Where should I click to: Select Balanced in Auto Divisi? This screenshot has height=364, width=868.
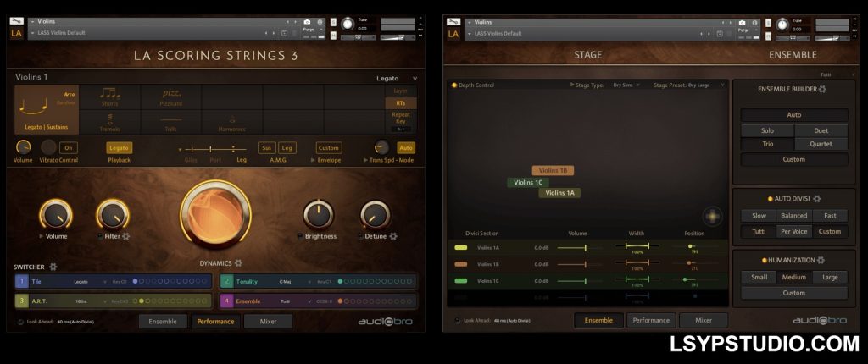[793, 216]
